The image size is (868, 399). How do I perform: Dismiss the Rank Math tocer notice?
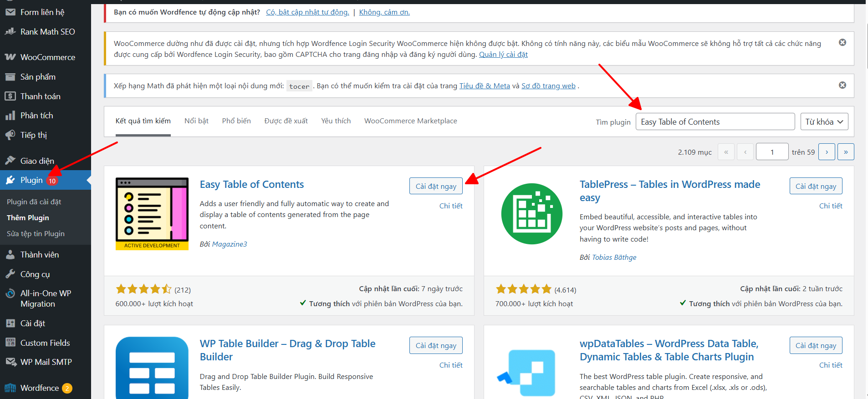tap(842, 85)
